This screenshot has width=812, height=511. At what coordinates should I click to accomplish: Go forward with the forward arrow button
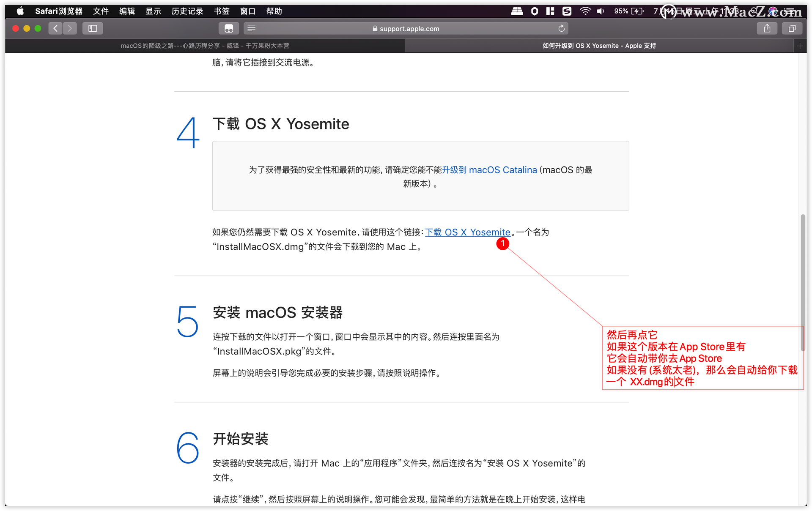click(x=70, y=28)
